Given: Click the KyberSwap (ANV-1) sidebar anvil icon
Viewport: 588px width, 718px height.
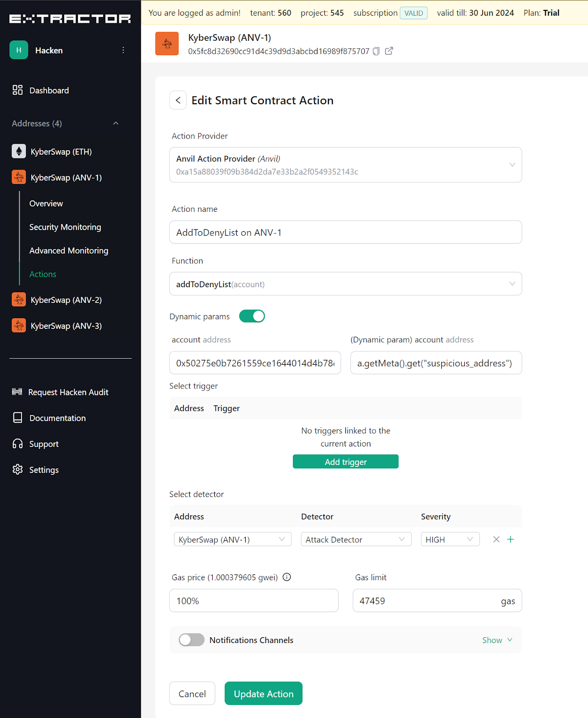Looking at the screenshot, I should click(19, 177).
